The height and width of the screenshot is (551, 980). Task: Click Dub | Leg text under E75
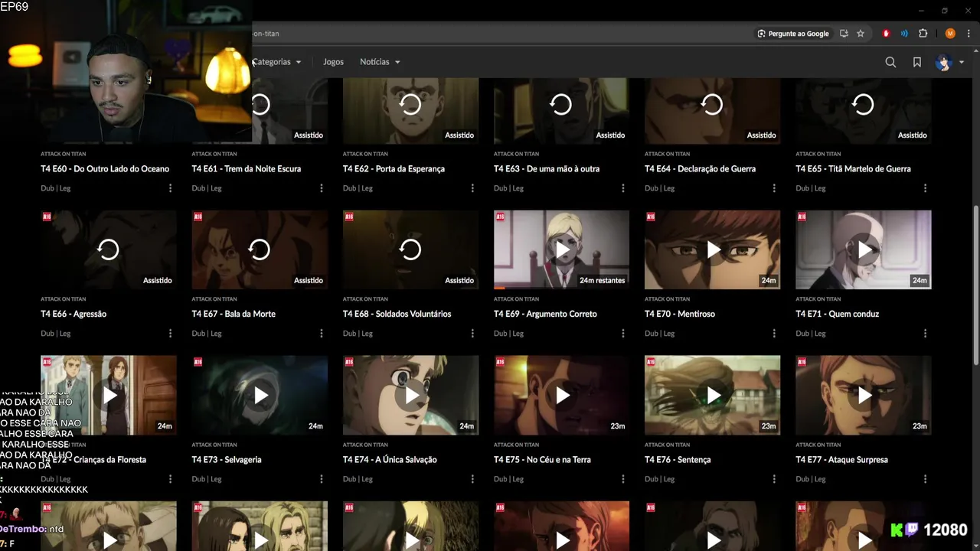pyautogui.click(x=509, y=479)
